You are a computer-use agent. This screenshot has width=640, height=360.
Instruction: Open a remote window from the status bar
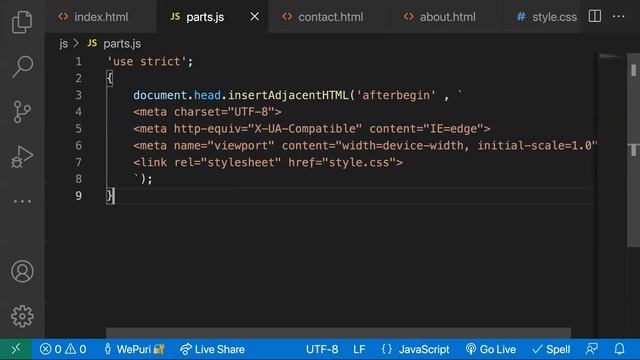pyautogui.click(x=16, y=349)
